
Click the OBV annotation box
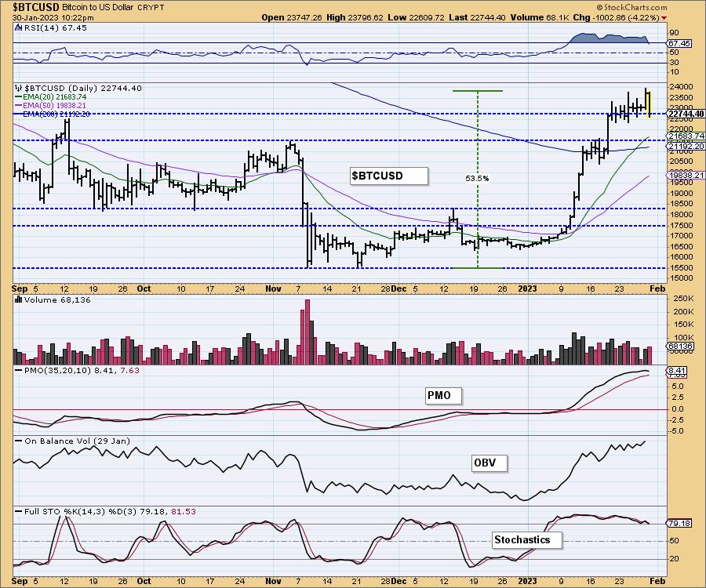[489, 463]
